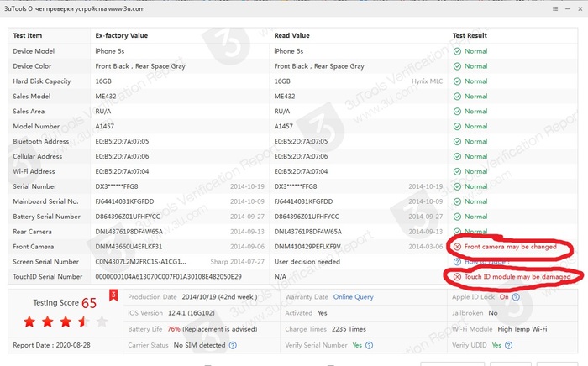This screenshot has width=588, height=366.
Task: Click red error icon for Front Camera result
Action: coord(457,247)
